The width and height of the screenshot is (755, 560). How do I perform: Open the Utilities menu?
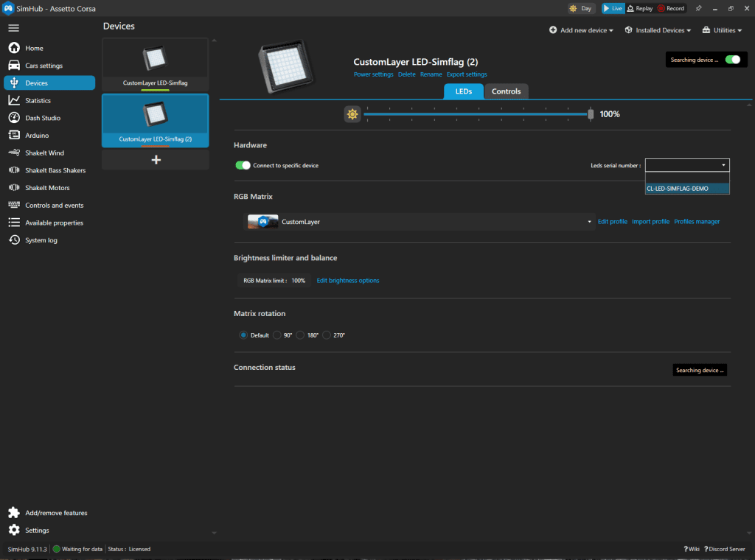[x=723, y=30]
